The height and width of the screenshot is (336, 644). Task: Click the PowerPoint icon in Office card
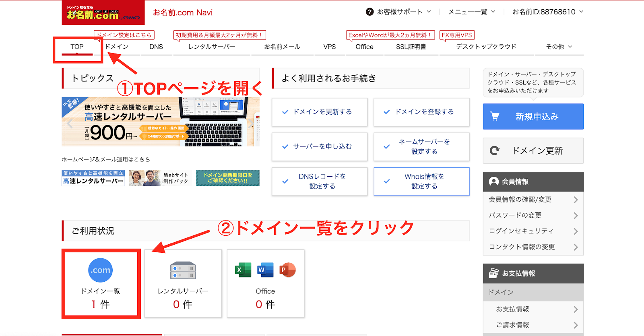click(287, 270)
